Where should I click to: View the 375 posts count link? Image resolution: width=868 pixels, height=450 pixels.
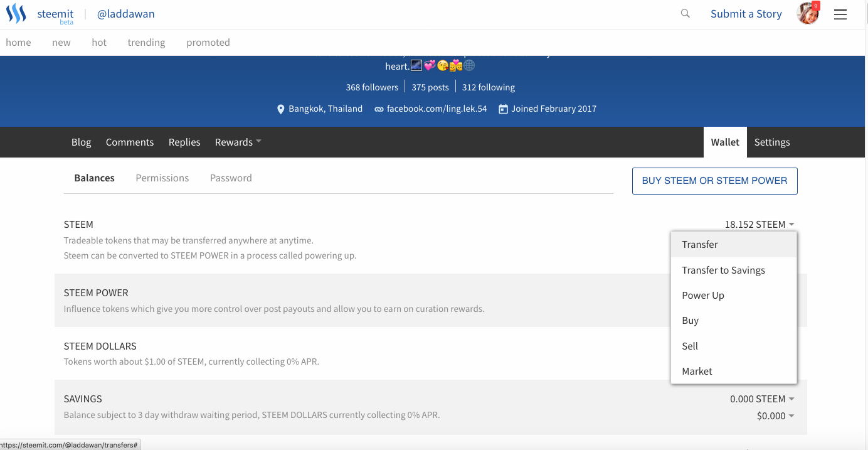click(430, 87)
